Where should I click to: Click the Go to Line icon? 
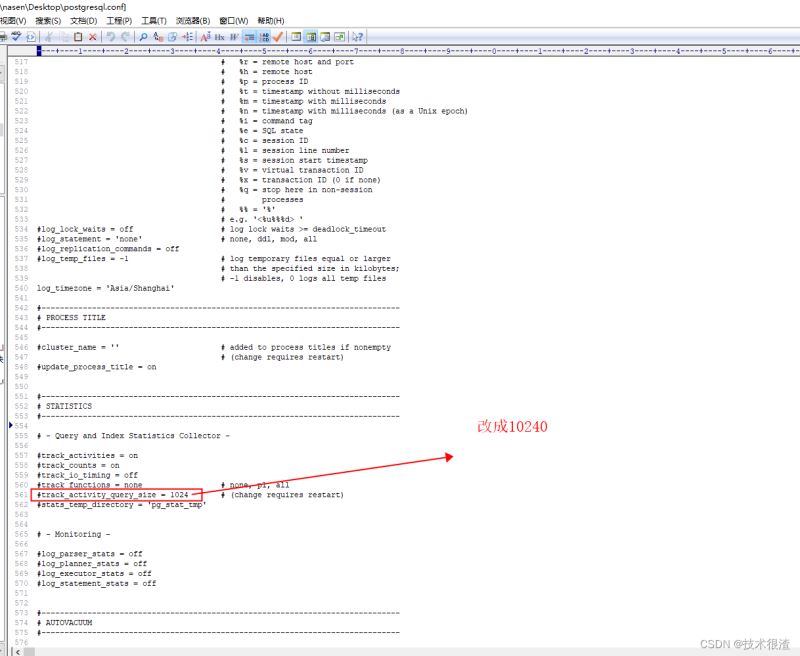click(x=187, y=36)
